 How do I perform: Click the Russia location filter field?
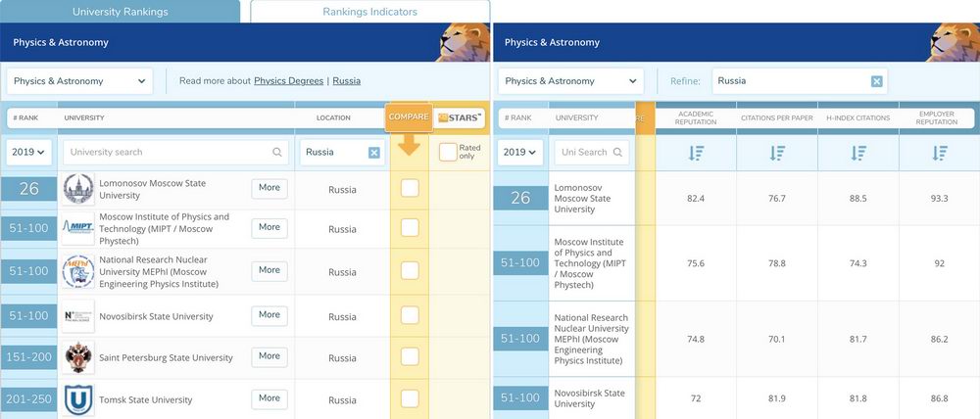[342, 153]
